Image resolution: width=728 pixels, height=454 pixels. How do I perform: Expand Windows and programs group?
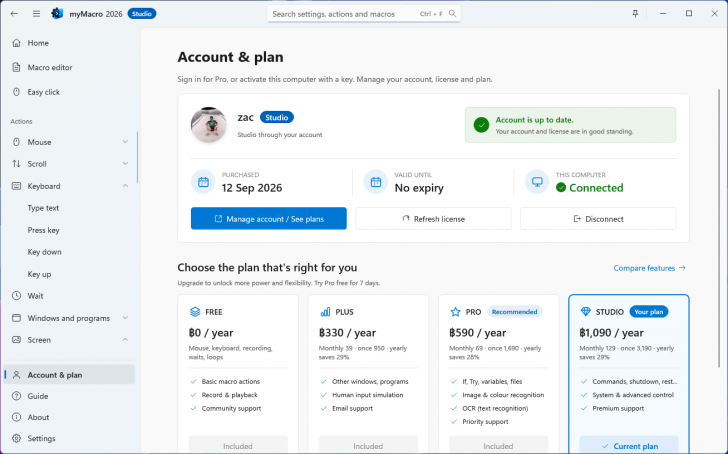pyautogui.click(x=70, y=318)
